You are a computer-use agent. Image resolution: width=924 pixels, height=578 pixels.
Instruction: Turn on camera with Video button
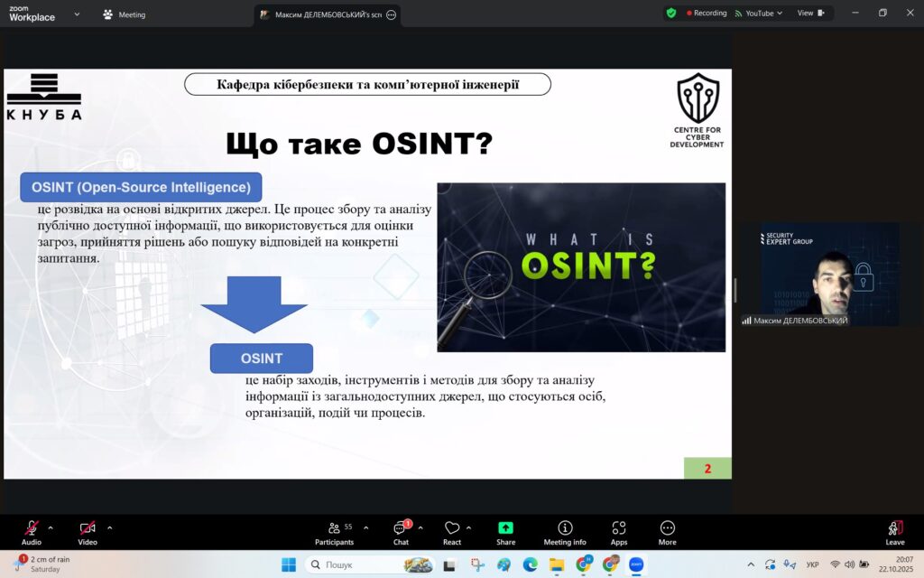click(x=88, y=531)
